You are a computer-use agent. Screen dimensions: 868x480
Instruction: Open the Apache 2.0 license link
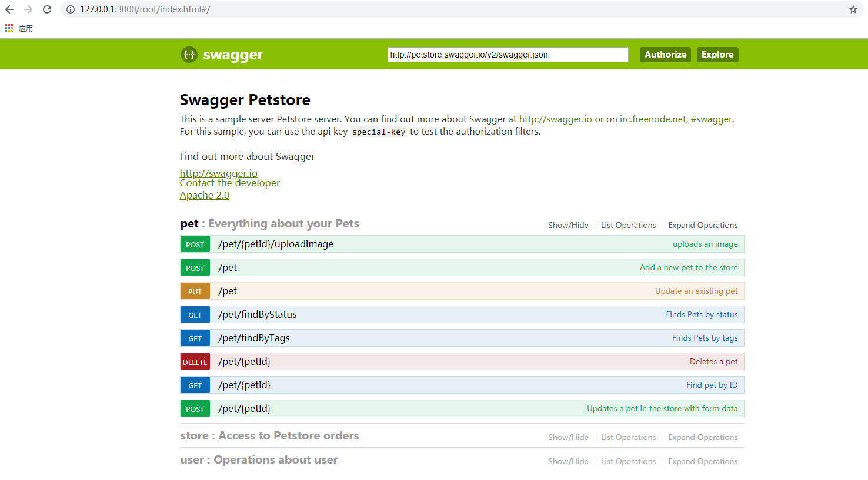point(205,195)
